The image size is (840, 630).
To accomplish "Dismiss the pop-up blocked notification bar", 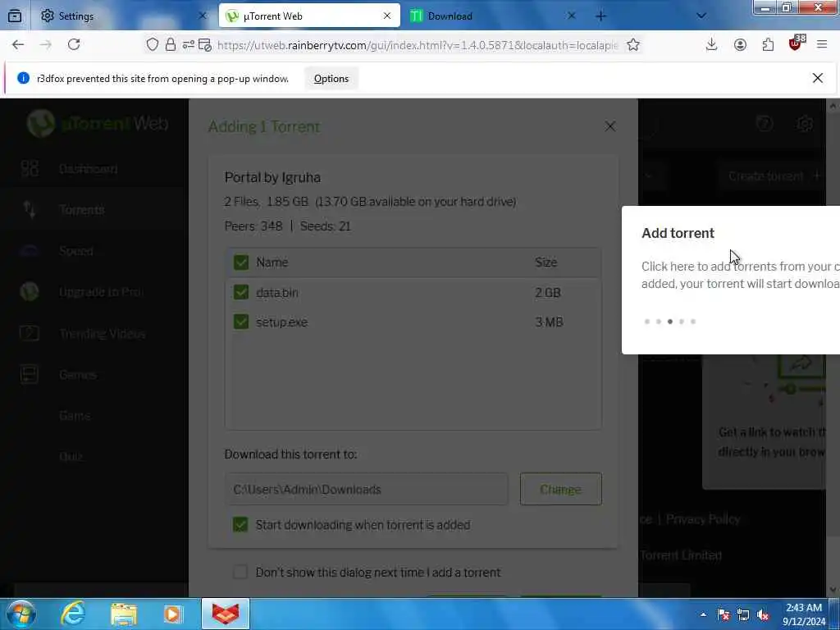I will point(818,78).
